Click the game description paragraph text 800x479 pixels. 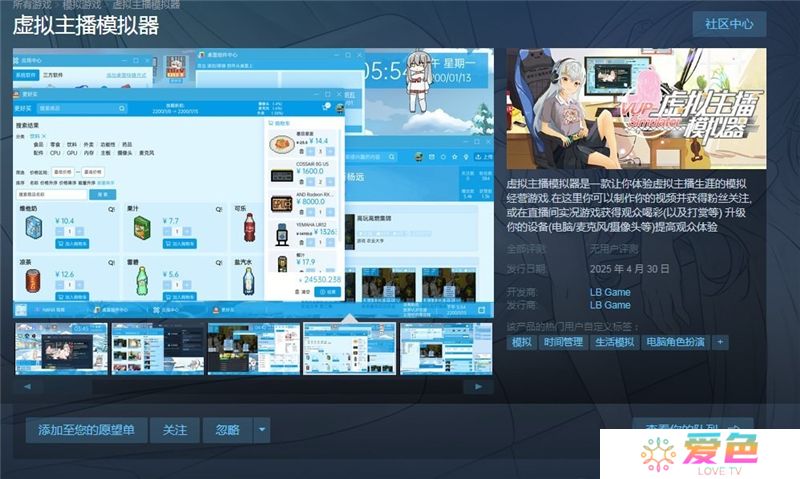pyautogui.click(x=630, y=205)
